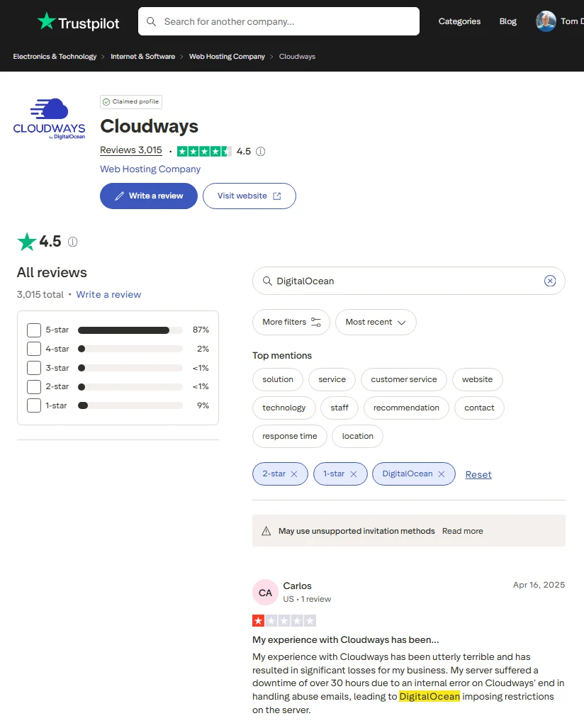
Task: Click the warning triangle in the notice banner
Action: click(266, 530)
